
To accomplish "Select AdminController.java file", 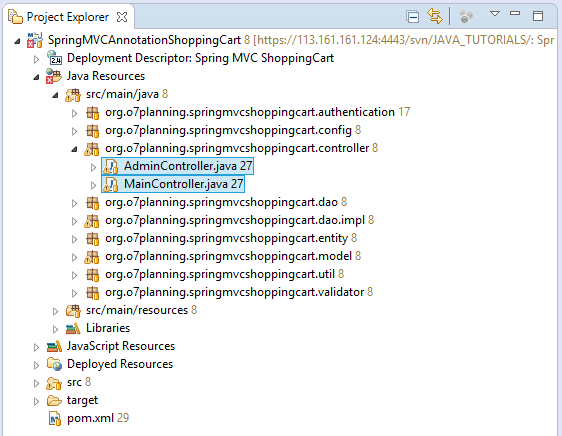I will coord(177,166).
